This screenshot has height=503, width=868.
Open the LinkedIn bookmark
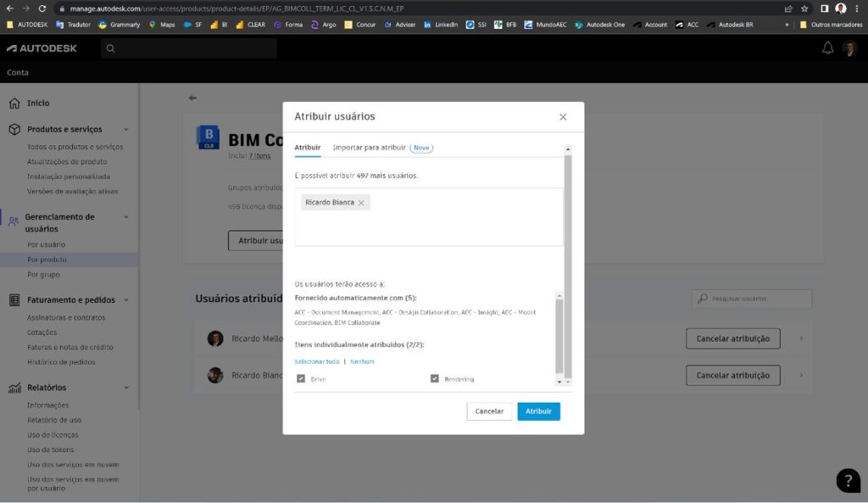click(441, 25)
